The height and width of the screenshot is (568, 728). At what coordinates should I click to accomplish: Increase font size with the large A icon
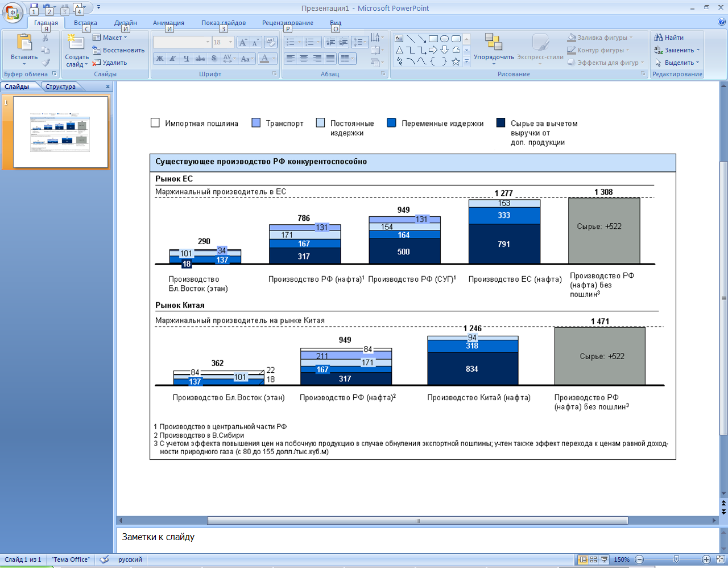(243, 42)
